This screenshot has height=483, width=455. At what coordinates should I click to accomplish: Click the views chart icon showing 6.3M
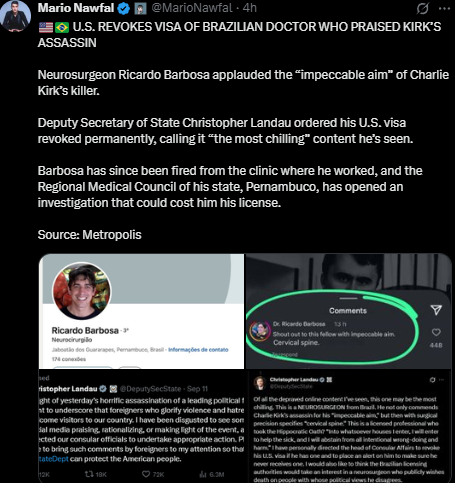pos(203,474)
